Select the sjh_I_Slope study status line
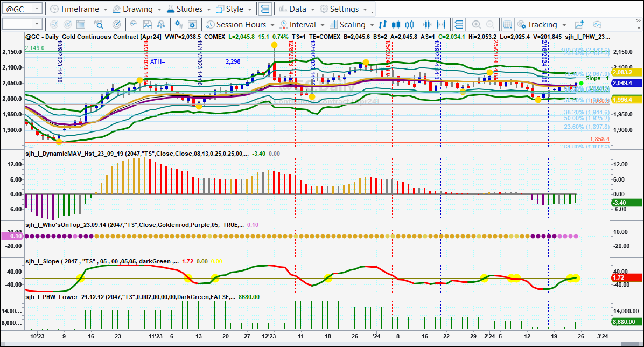Viewport: 644px width, 347px height. [x=124, y=261]
